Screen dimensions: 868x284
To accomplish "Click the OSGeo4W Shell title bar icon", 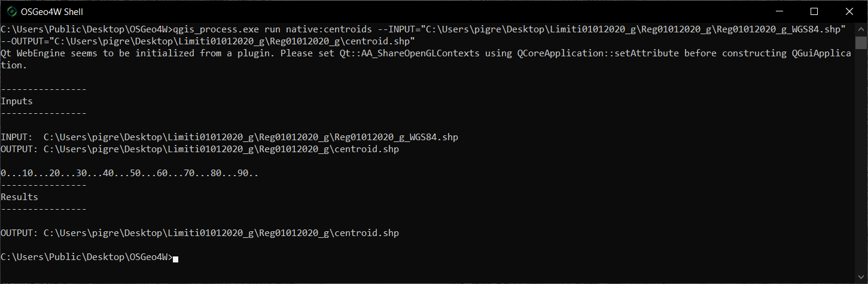I will click(x=10, y=11).
